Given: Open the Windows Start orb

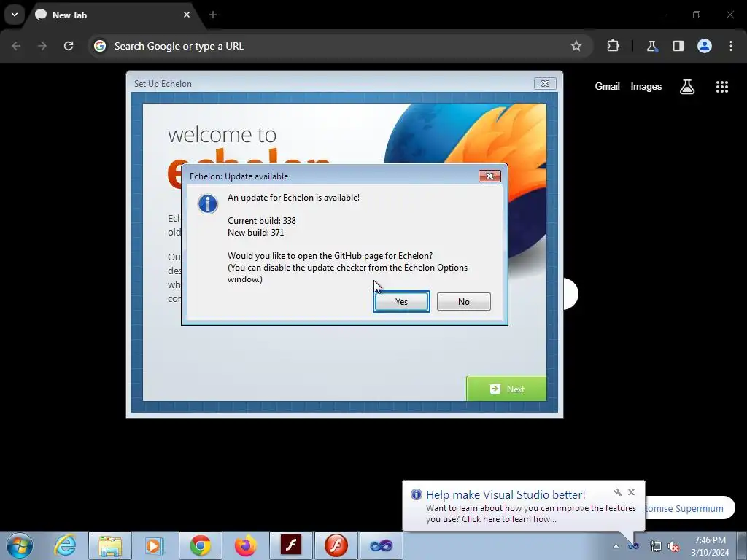Looking at the screenshot, I should click(20, 545).
